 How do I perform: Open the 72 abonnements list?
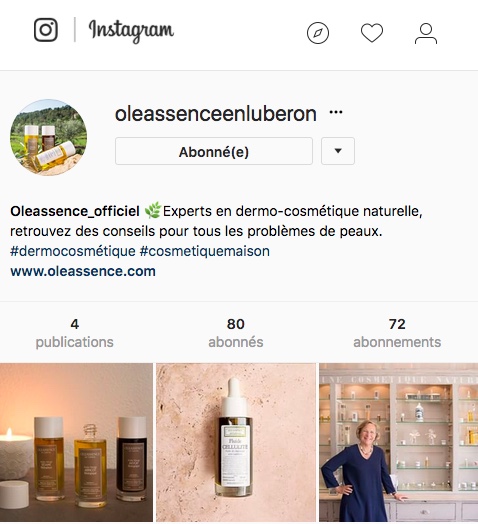(x=397, y=333)
